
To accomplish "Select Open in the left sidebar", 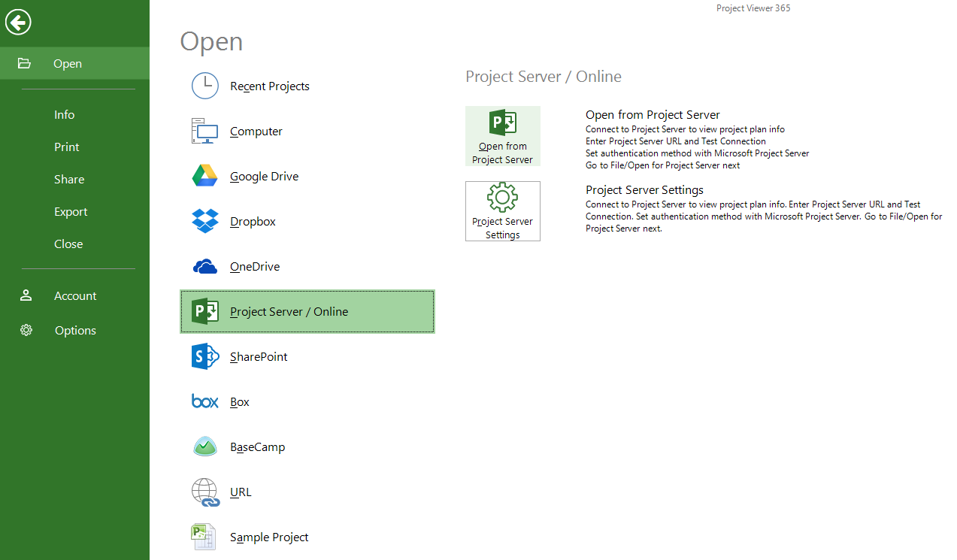I will (74, 63).
